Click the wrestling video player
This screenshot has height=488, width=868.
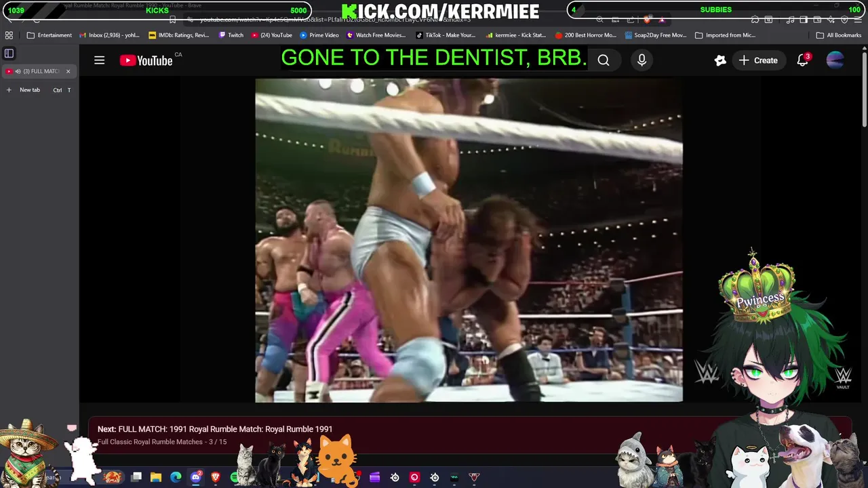tap(469, 240)
